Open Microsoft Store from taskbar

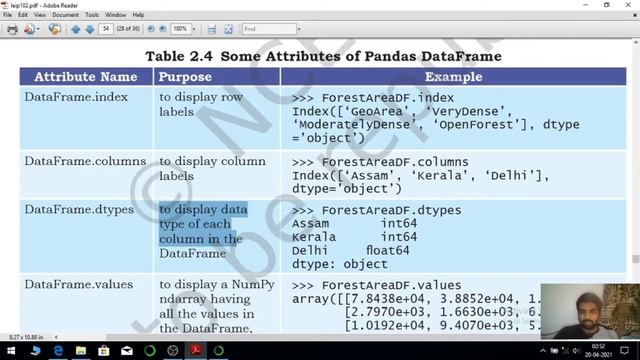tap(104, 351)
